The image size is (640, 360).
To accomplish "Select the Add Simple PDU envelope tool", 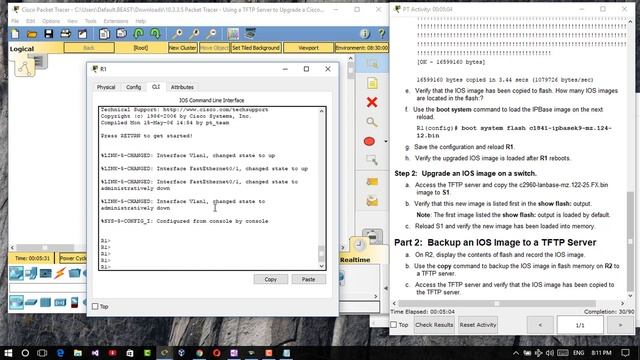I will (x=372, y=182).
